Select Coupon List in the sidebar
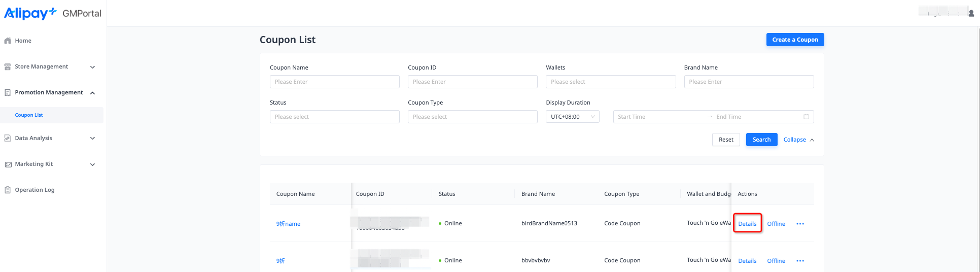980x272 pixels. pyautogui.click(x=29, y=115)
